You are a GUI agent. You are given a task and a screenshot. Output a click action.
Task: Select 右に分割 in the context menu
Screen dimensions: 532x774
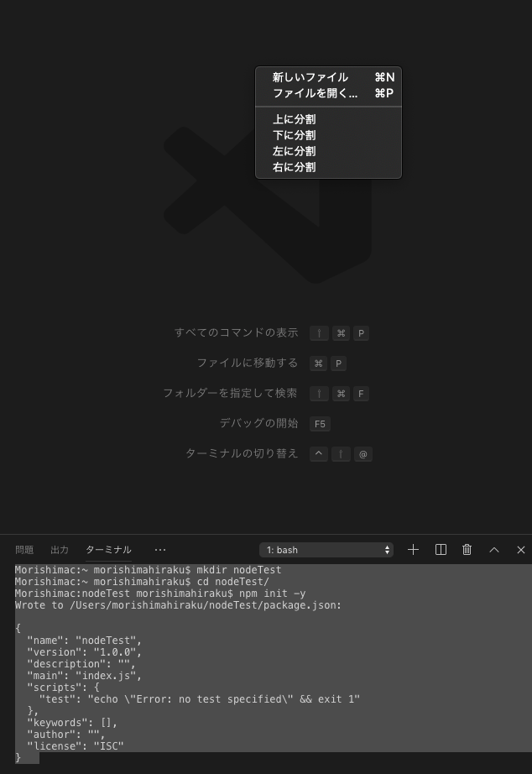pyautogui.click(x=328, y=167)
